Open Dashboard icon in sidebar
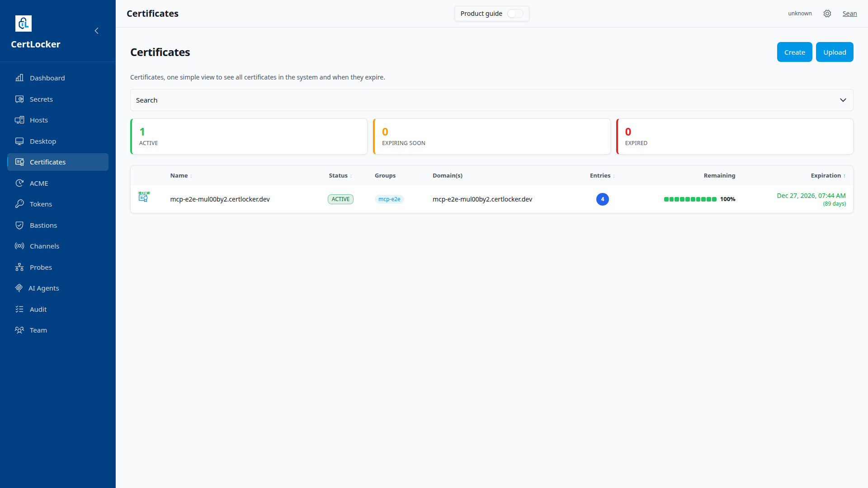 click(19, 78)
